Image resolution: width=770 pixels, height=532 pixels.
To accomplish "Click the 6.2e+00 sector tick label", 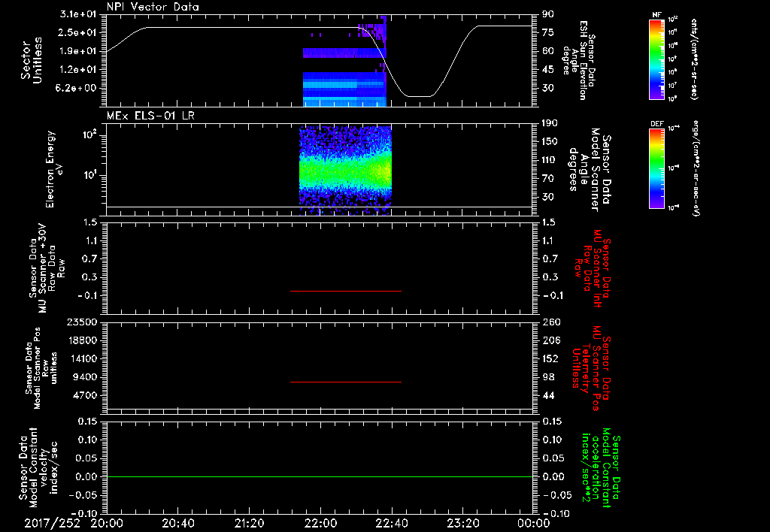I will tap(77, 88).
